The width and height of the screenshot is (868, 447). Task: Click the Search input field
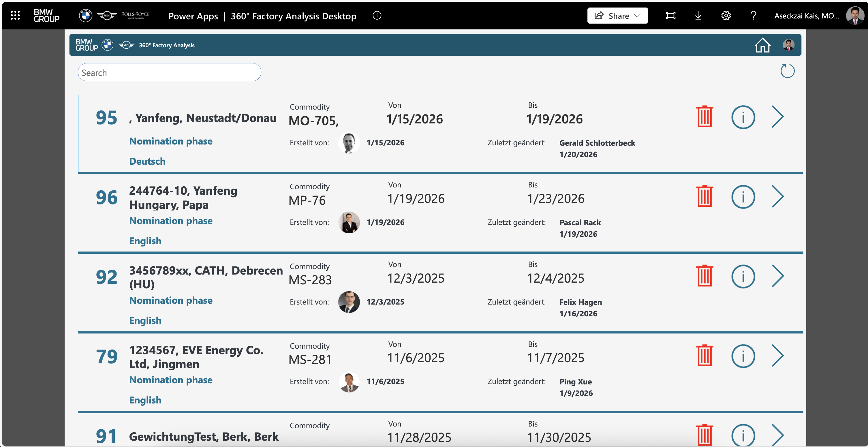pos(170,72)
